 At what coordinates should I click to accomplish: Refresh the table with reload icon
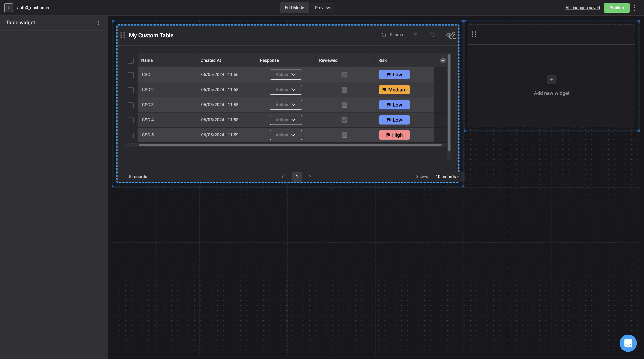(432, 35)
